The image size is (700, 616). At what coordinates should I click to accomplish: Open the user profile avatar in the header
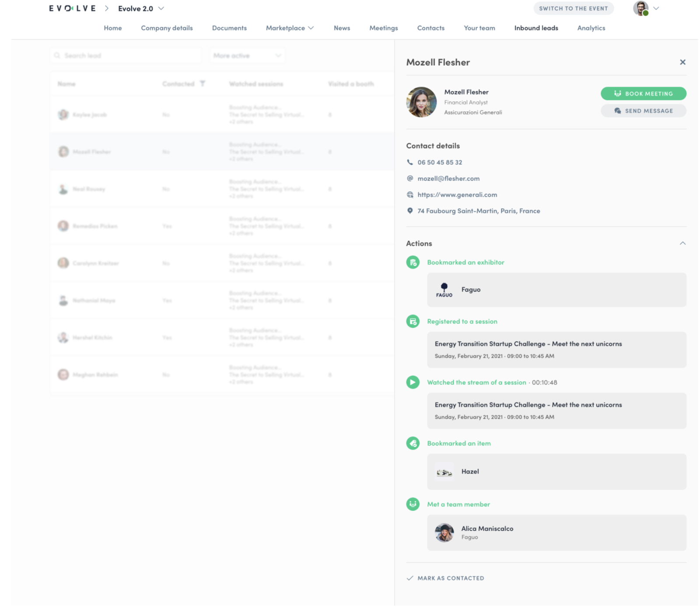click(x=640, y=8)
